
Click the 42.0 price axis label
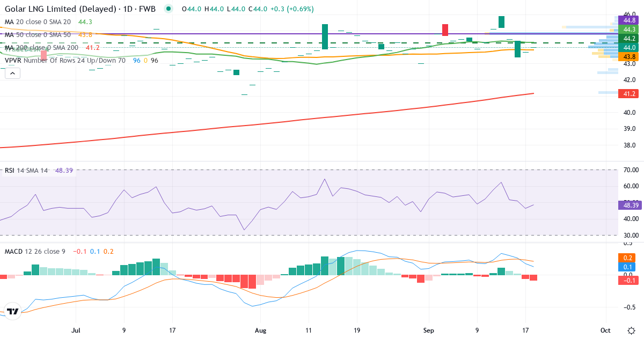[x=630, y=80]
